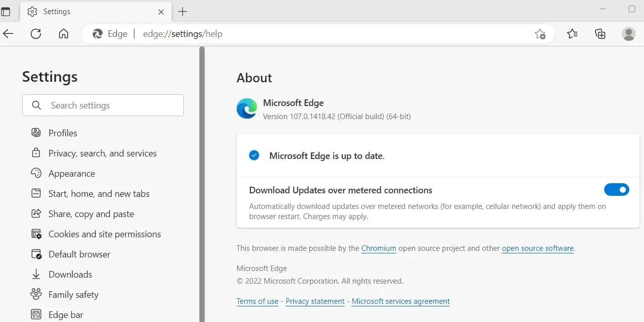Add this page to favorites star
644x322 pixels.
point(540,34)
